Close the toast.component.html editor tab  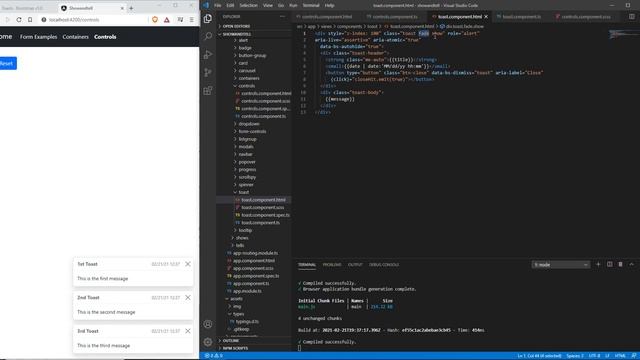pyautogui.click(x=486, y=17)
